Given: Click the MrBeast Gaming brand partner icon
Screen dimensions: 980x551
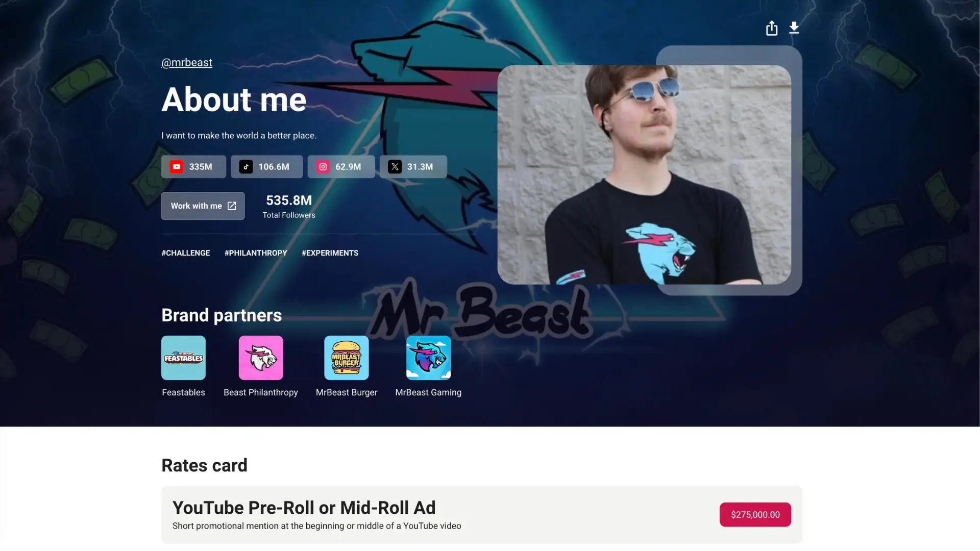Looking at the screenshot, I should tap(428, 357).
